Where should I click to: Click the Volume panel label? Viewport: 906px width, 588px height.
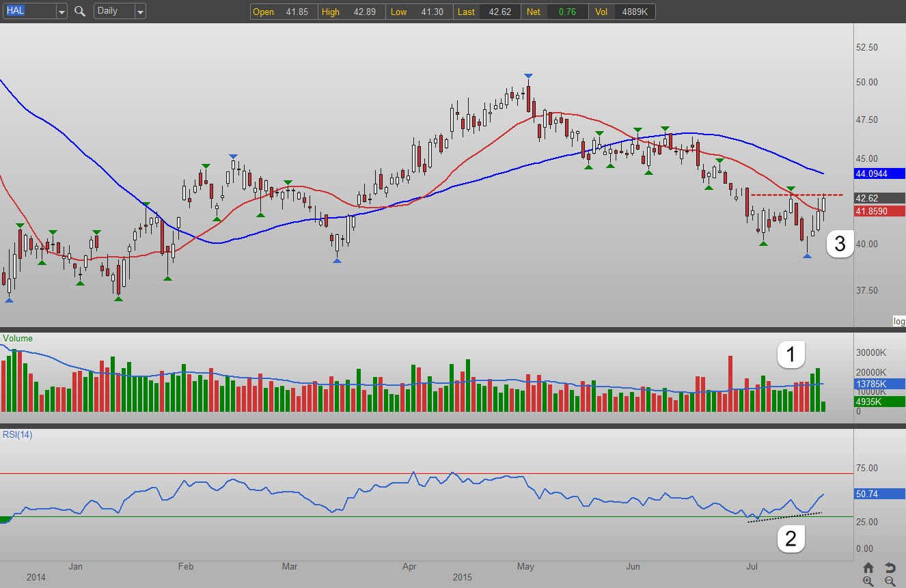(x=18, y=339)
